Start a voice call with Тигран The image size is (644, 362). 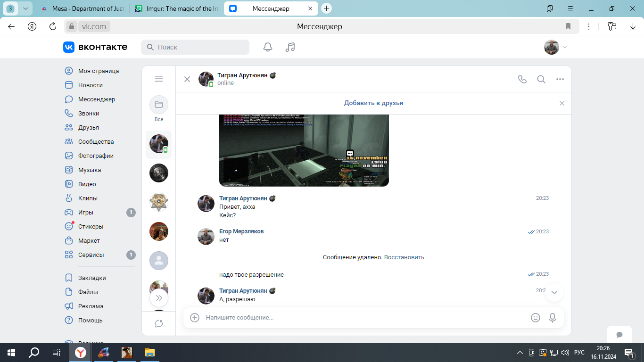coord(522,79)
